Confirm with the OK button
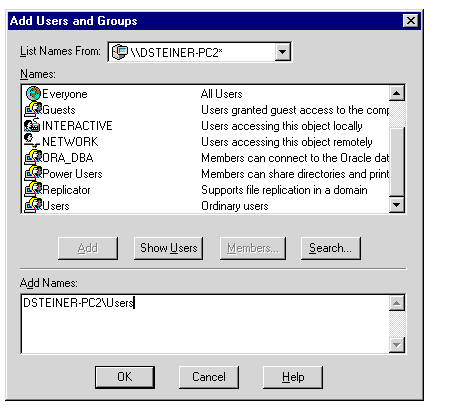This screenshot has width=476, height=409. (125, 377)
